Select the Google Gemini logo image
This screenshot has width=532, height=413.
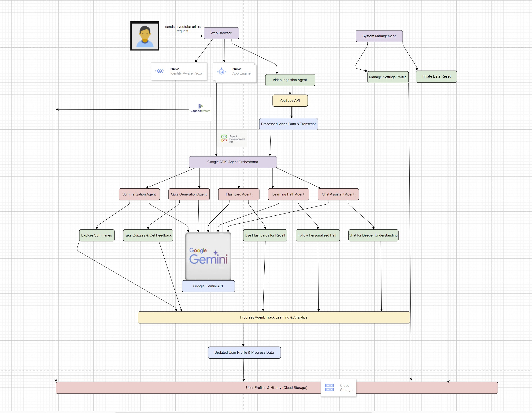tap(208, 256)
